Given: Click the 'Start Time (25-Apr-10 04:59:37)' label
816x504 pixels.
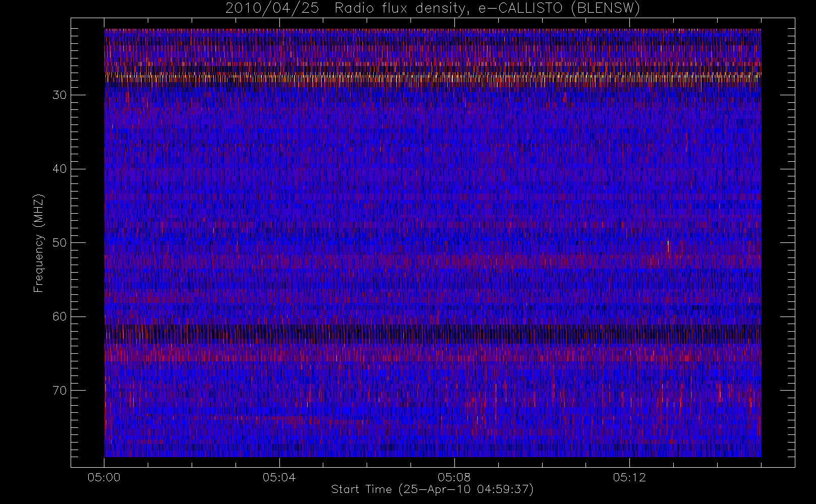Looking at the screenshot, I should [432, 489].
